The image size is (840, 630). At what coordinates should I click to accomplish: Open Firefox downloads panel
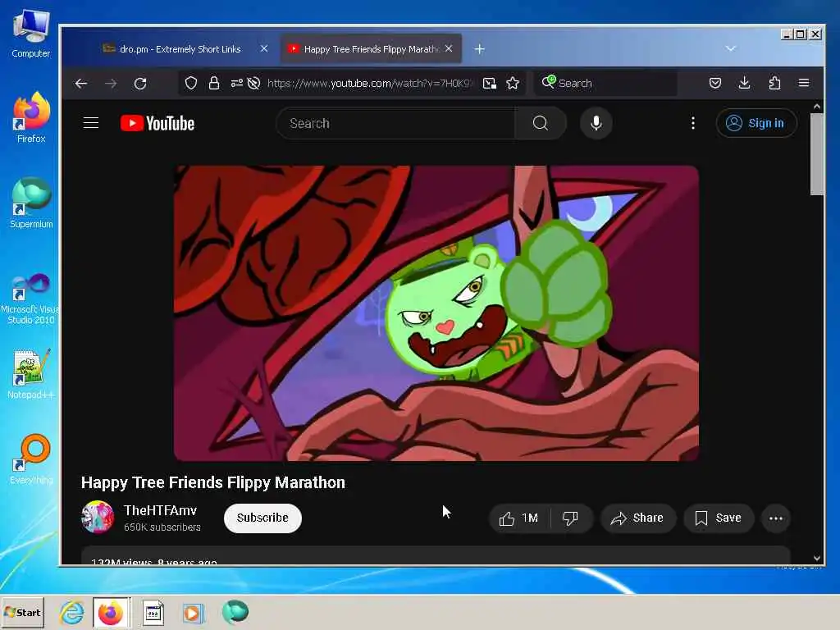[x=744, y=83]
